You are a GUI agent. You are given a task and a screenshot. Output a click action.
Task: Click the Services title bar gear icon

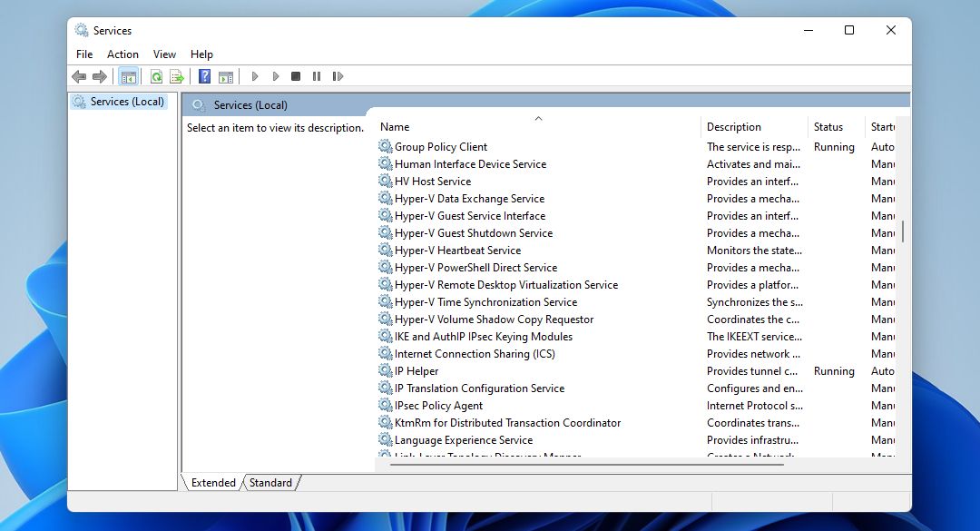coord(82,30)
